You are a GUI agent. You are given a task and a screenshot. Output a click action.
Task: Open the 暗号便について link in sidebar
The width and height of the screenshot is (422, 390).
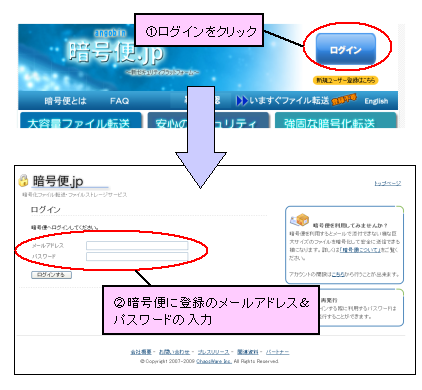pyautogui.click(x=360, y=250)
